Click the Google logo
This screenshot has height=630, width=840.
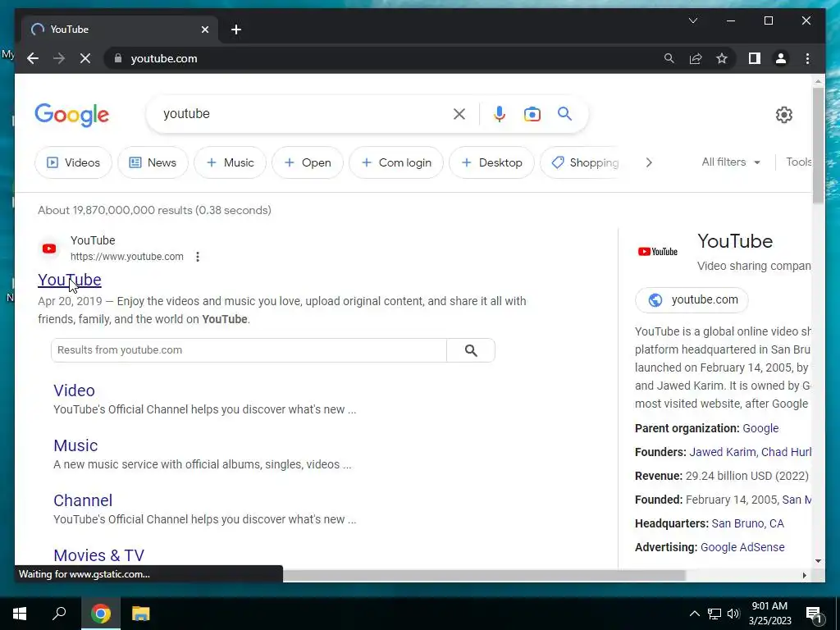point(72,115)
